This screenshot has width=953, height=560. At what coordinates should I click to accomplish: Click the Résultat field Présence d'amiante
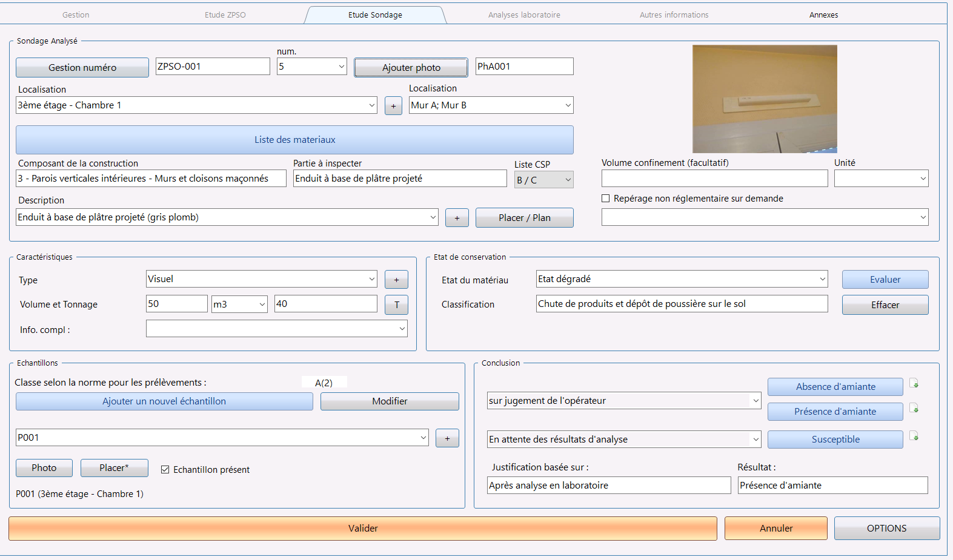coord(833,486)
